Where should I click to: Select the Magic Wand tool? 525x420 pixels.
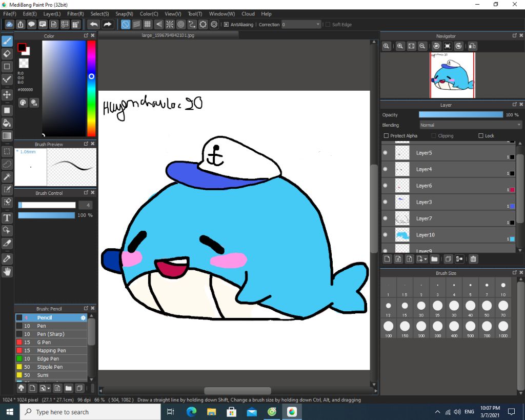point(7,176)
